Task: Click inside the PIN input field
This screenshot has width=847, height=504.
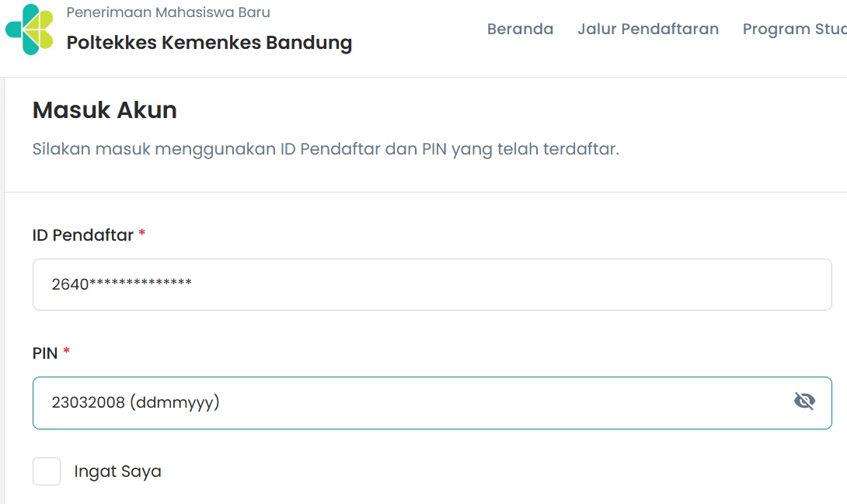Action: [x=432, y=403]
